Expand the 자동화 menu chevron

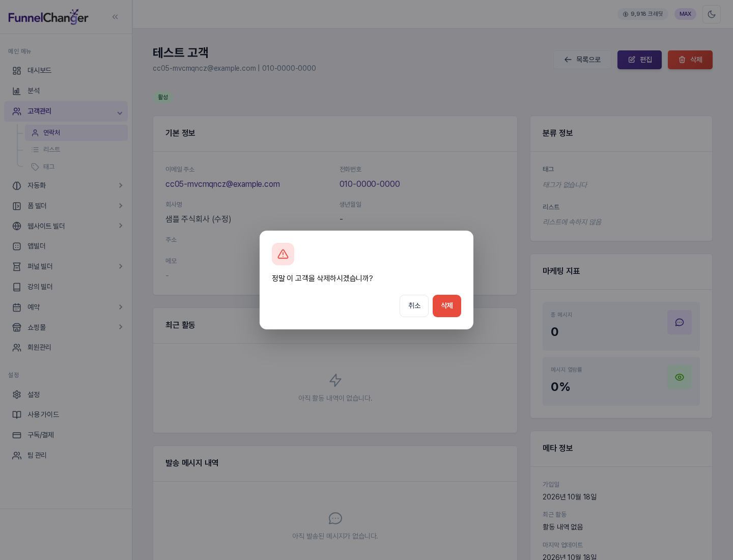(121, 185)
